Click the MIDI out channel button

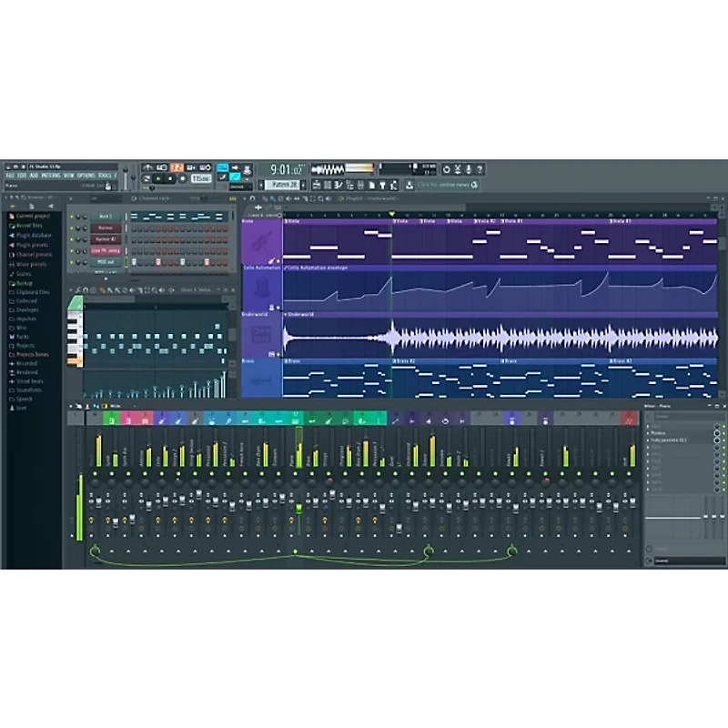click(105, 261)
